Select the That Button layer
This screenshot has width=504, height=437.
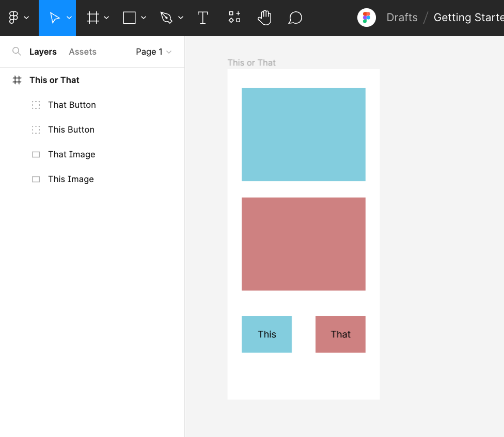[x=72, y=105]
